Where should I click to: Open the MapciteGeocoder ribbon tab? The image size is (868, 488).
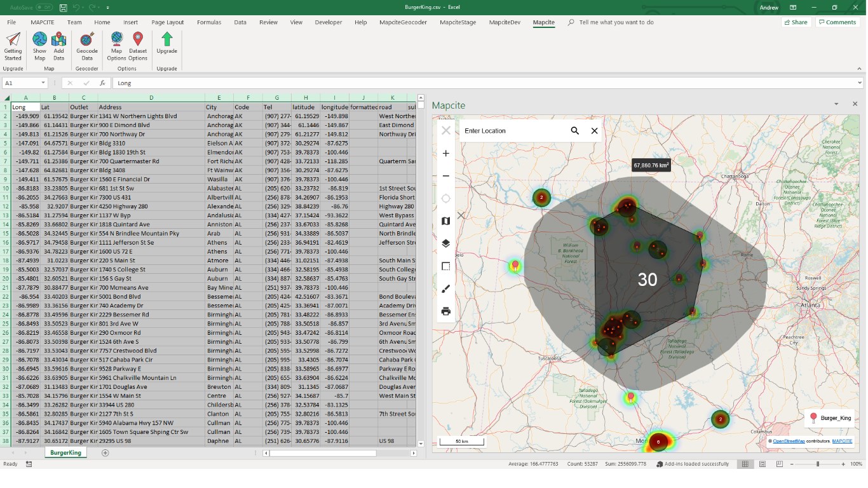tap(403, 22)
